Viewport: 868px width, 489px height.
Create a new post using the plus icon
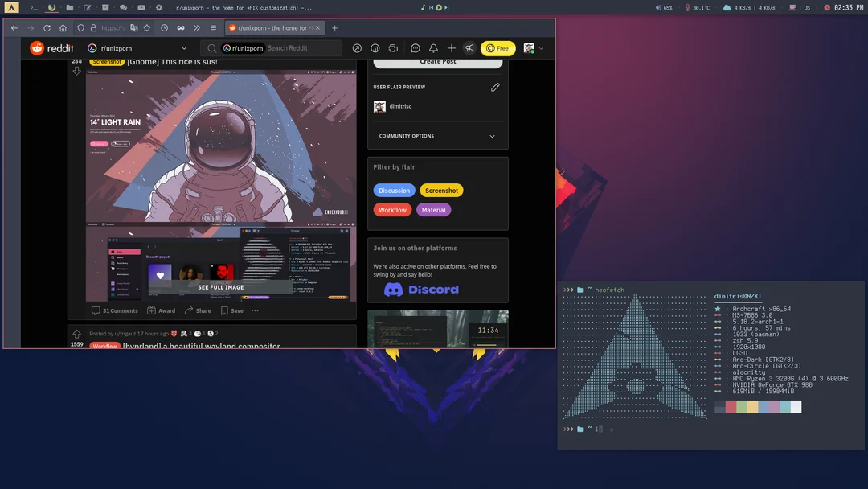click(451, 48)
